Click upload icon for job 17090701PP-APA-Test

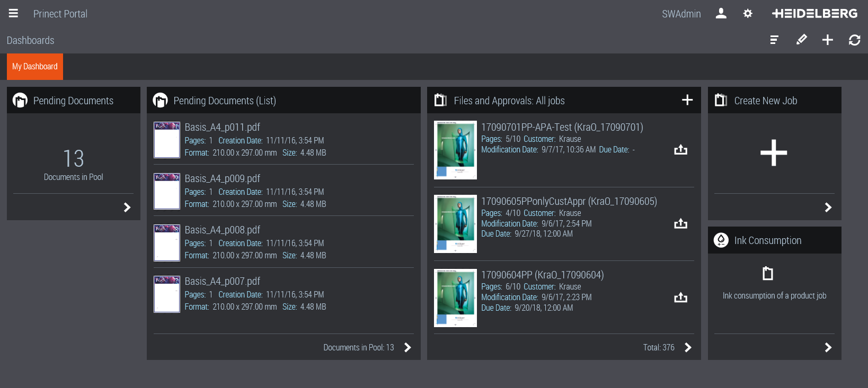pyautogui.click(x=680, y=150)
